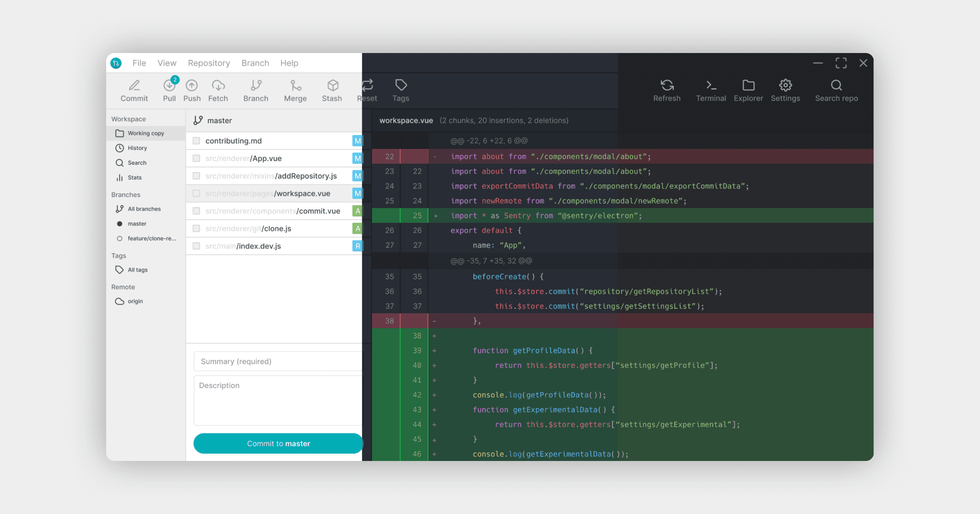Click the Commit pencil icon in toolbar
Image resolution: width=980 pixels, height=514 pixels.
[x=134, y=86]
